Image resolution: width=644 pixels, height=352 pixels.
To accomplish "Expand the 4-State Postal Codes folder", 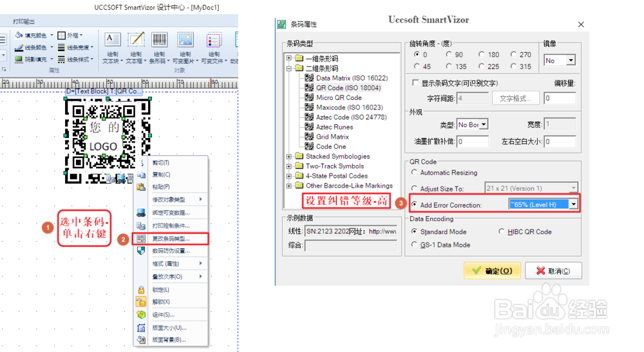I will coord(289,176).
